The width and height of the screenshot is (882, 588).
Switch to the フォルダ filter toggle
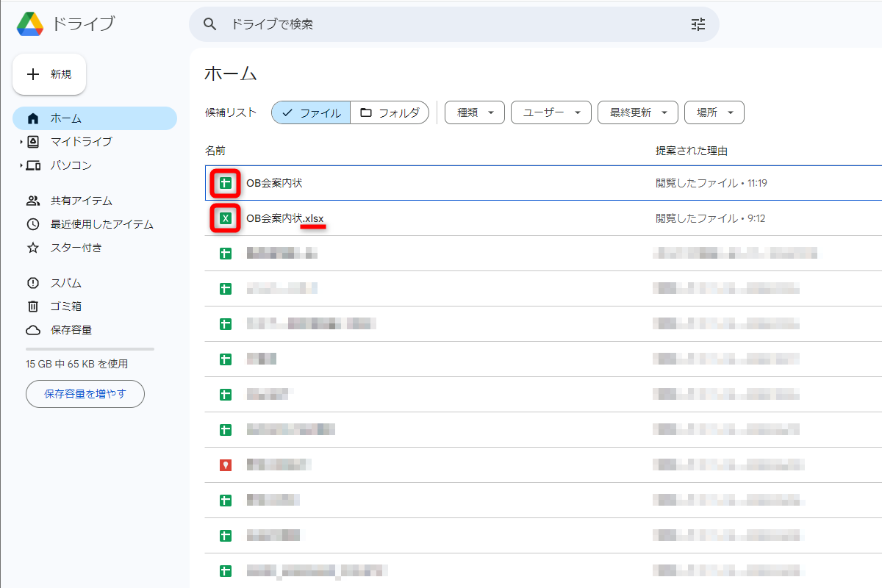(390, 112)
